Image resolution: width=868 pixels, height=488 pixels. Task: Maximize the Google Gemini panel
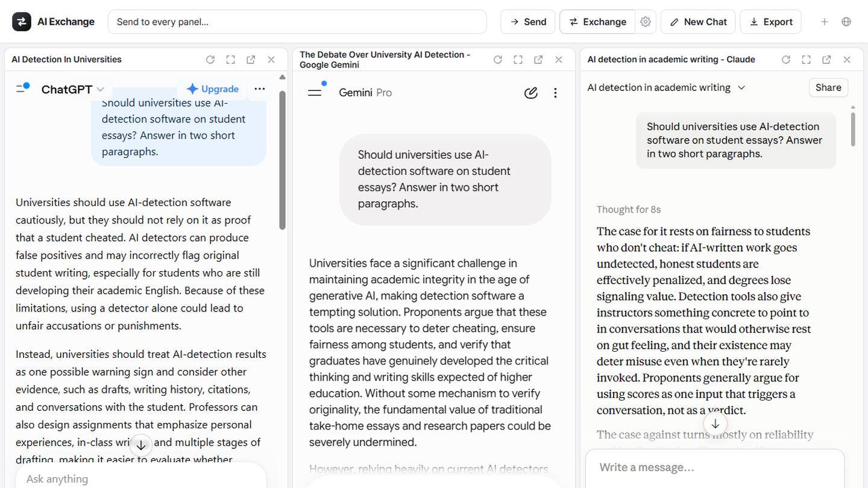[518, 60]
